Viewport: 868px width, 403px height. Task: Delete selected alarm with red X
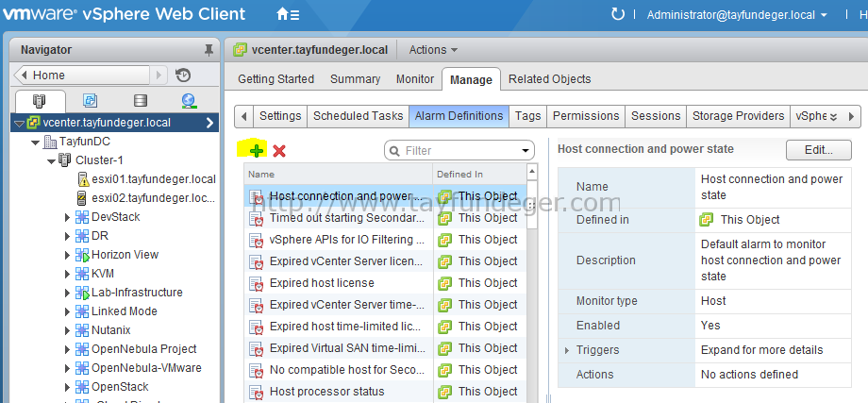pos(279,151)
